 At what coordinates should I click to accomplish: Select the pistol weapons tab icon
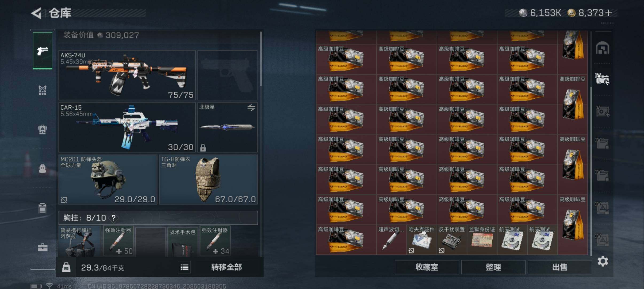coord(43,51)
